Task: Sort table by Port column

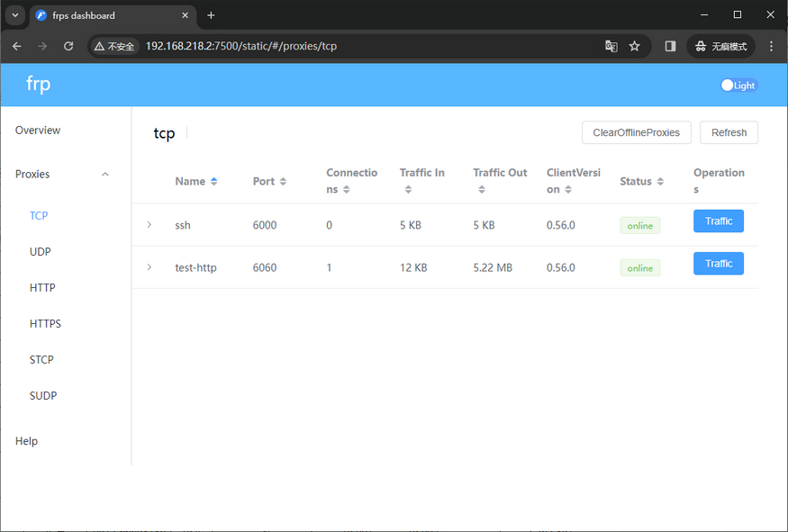Action: point(269,181)
